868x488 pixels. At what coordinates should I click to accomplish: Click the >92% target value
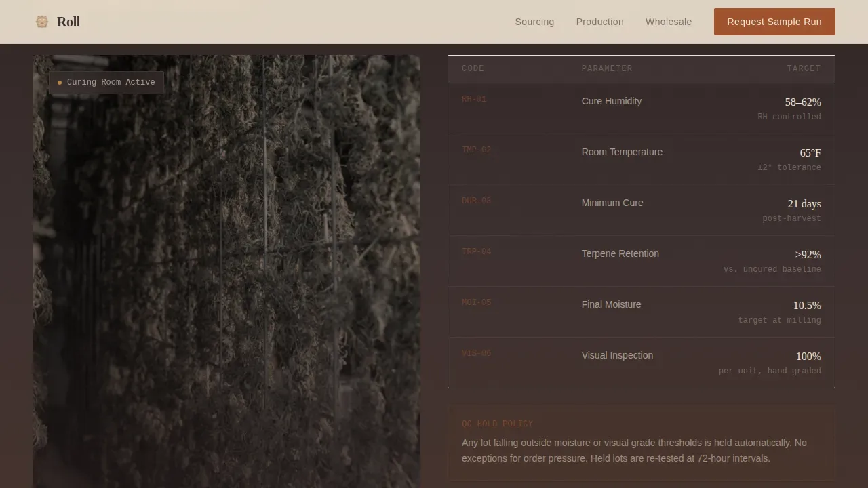808,255
